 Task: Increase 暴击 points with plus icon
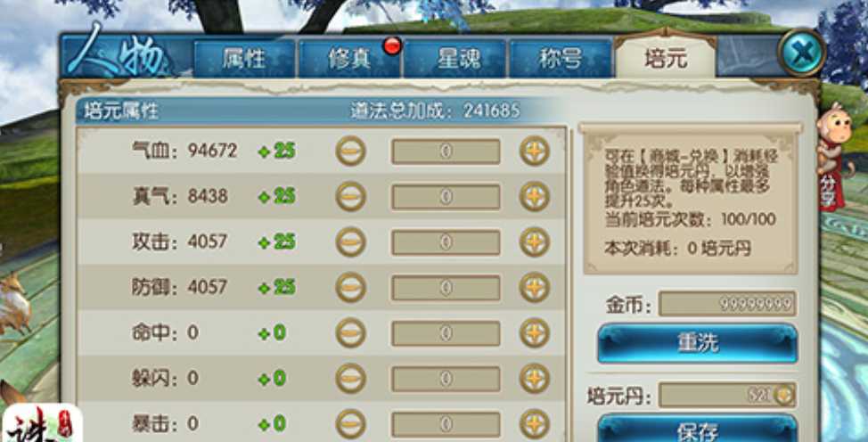534,423
